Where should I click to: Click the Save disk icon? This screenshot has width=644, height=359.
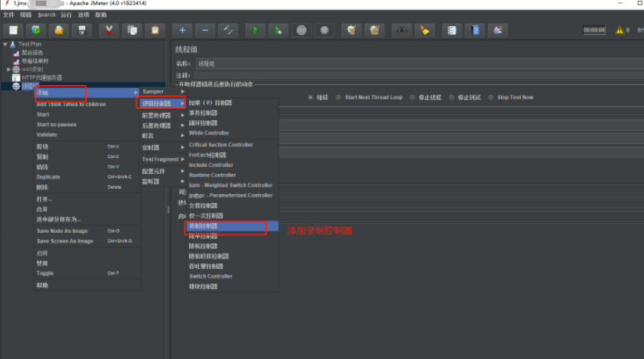coord(81,31)
